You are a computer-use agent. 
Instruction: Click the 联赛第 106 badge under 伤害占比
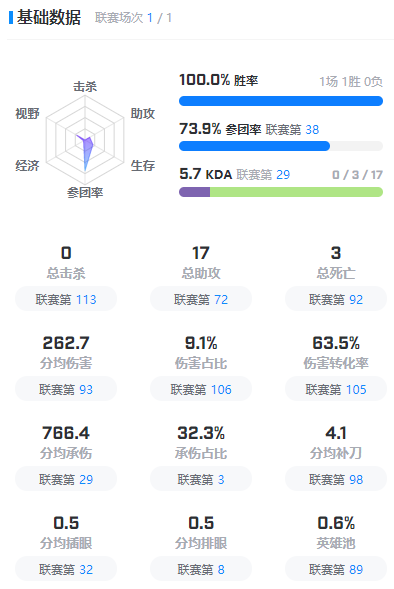point(201,390)
